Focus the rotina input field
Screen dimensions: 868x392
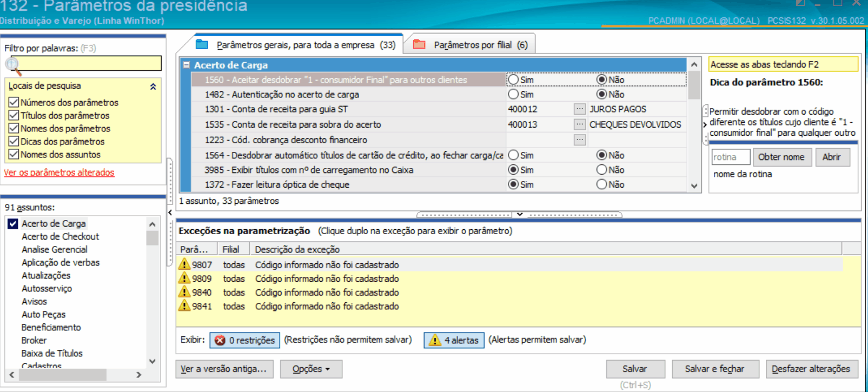pyautogui.click(x=731, y=157)
